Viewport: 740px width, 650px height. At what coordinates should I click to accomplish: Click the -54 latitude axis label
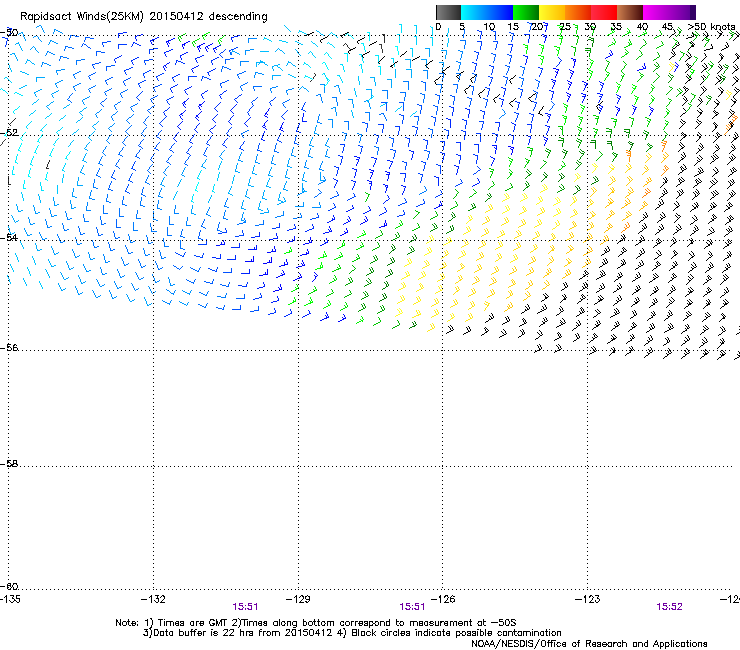tap(9, 237)
